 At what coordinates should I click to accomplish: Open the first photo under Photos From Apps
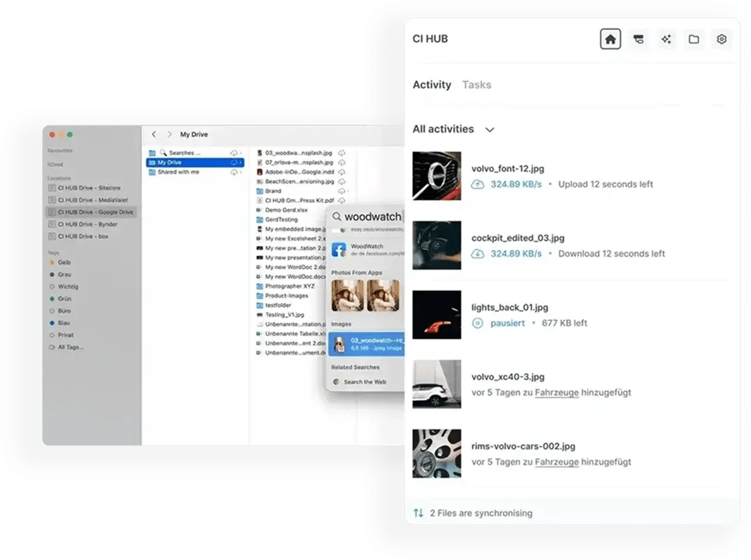click(x=347, y=296)
